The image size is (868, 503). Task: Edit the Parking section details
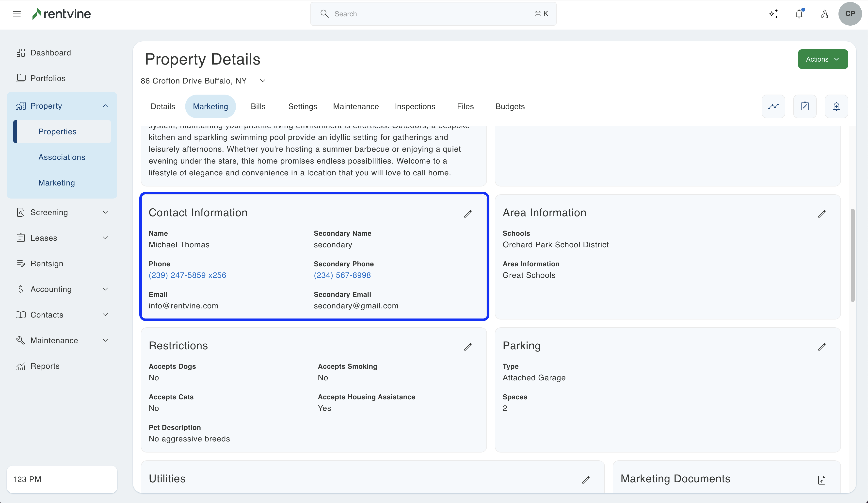[821, 347]
